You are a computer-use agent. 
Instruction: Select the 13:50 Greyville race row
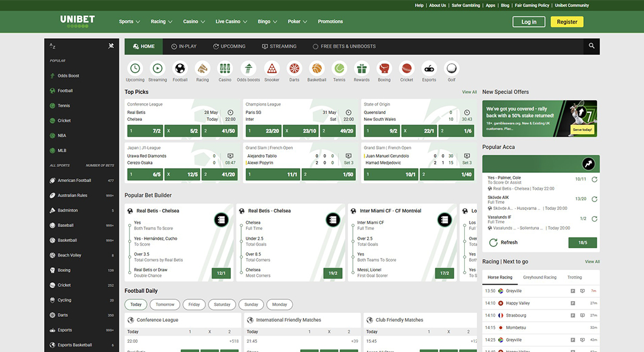tap(541, 291)
